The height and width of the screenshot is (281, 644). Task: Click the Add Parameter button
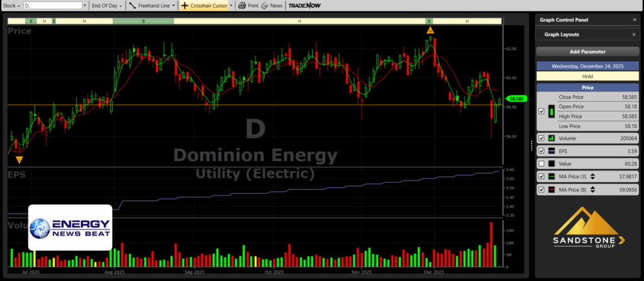(587, 52)
